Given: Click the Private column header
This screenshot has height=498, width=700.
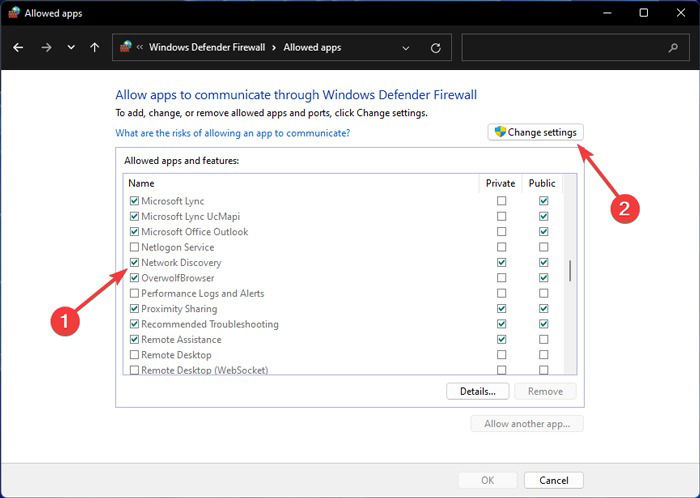Looking at the screenshot, I should point(500,183).
